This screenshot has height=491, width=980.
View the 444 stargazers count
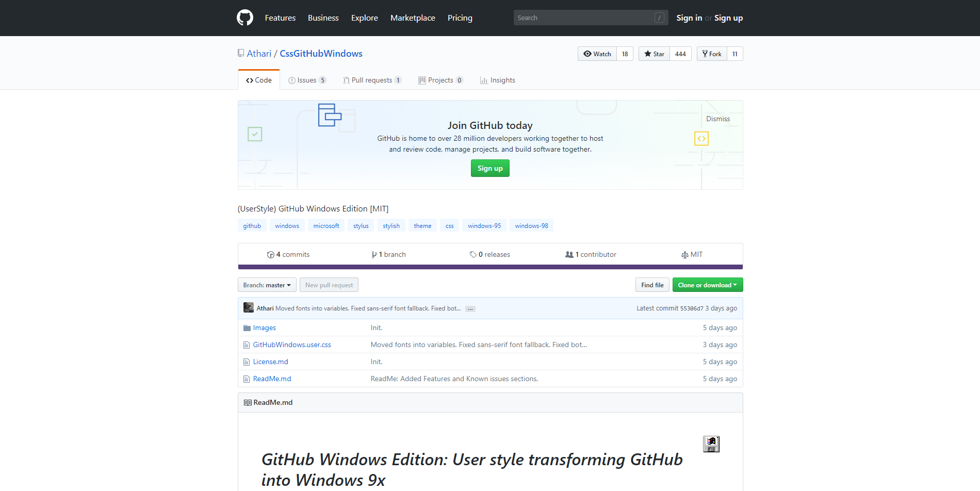[680, 54]
